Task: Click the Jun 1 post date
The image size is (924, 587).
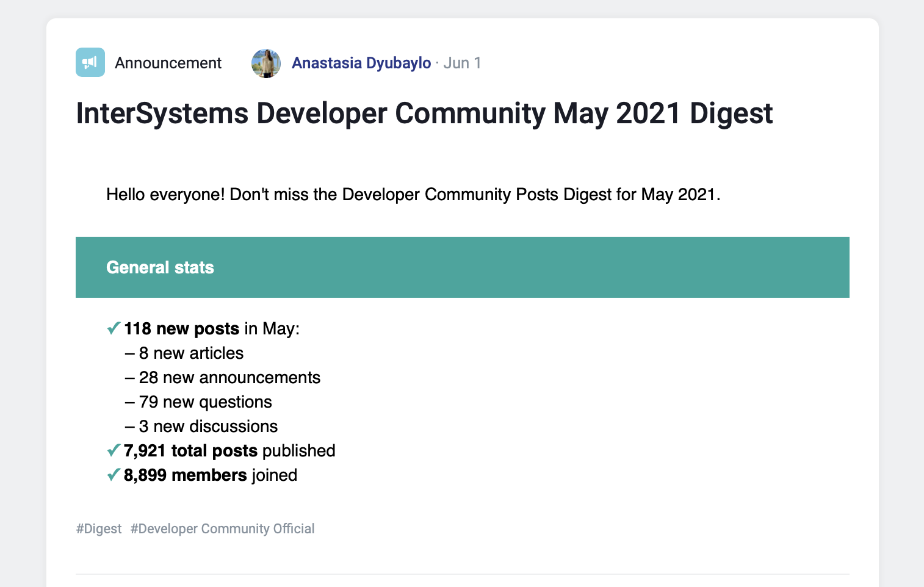Action: [x=462, y=63]
